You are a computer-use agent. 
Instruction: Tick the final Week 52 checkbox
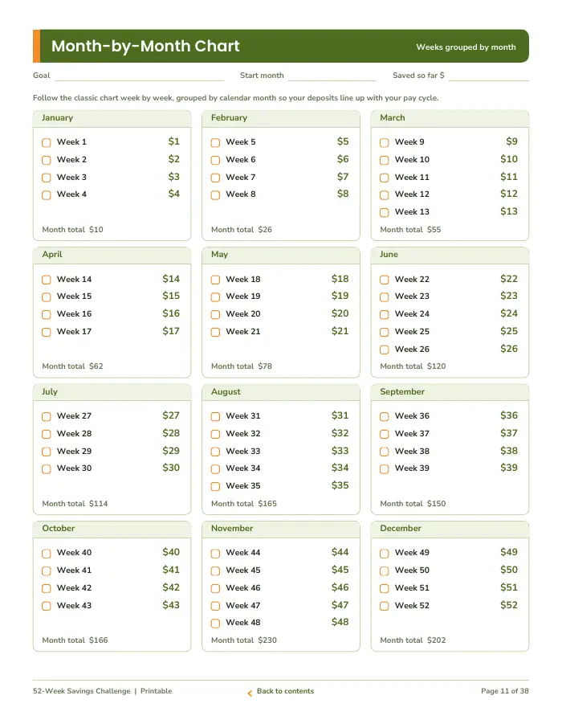(x=385, y=606)
